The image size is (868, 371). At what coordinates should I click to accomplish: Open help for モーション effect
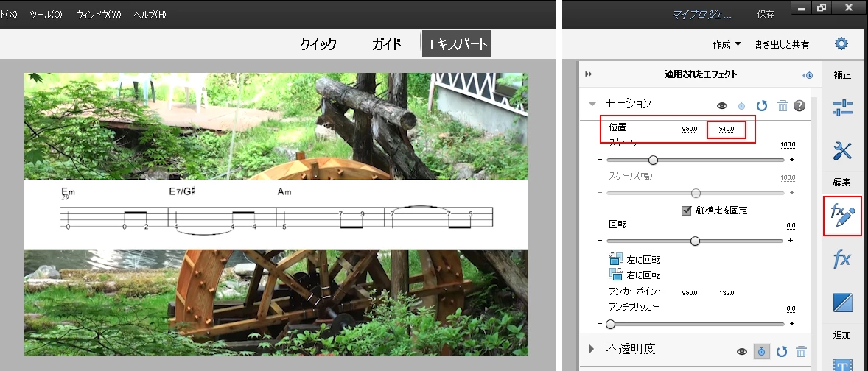799,105
